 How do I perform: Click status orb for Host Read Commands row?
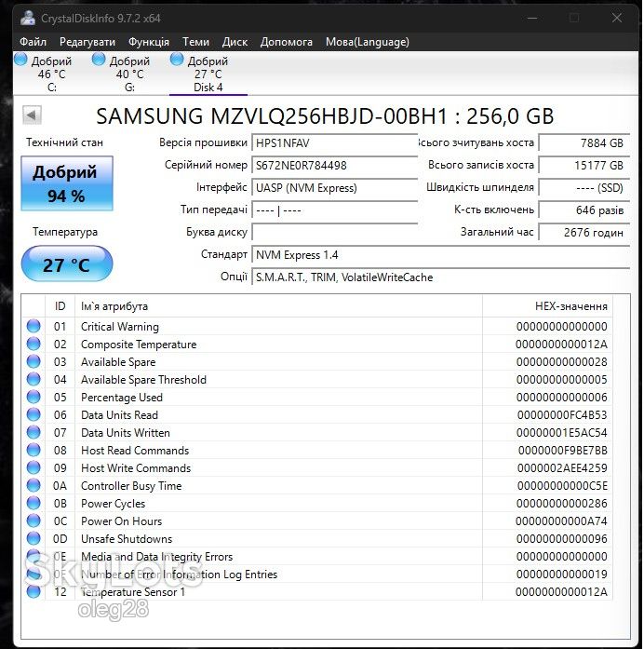[x=34, y=451]
